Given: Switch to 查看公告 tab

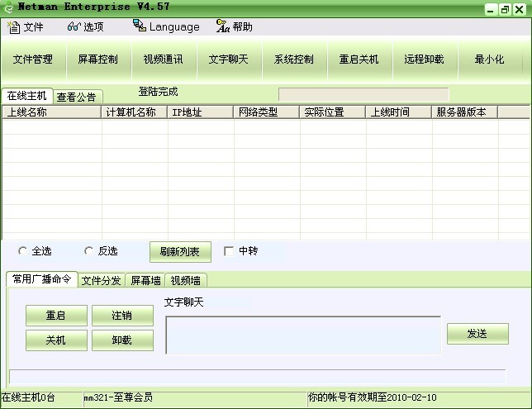Looking at the screenshot, I should [x=77, y=97].
